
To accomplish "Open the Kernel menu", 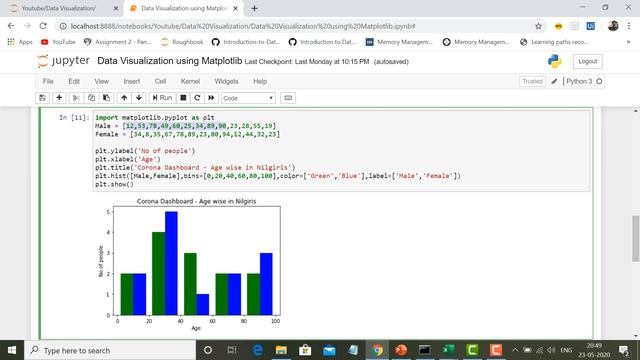I will tap(190, 81).
